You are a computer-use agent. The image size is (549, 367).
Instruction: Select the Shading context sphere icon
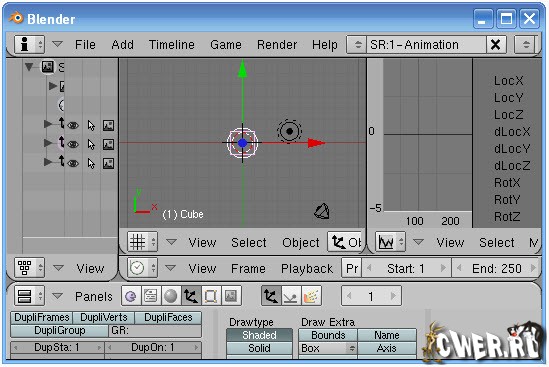coord(171,296)
